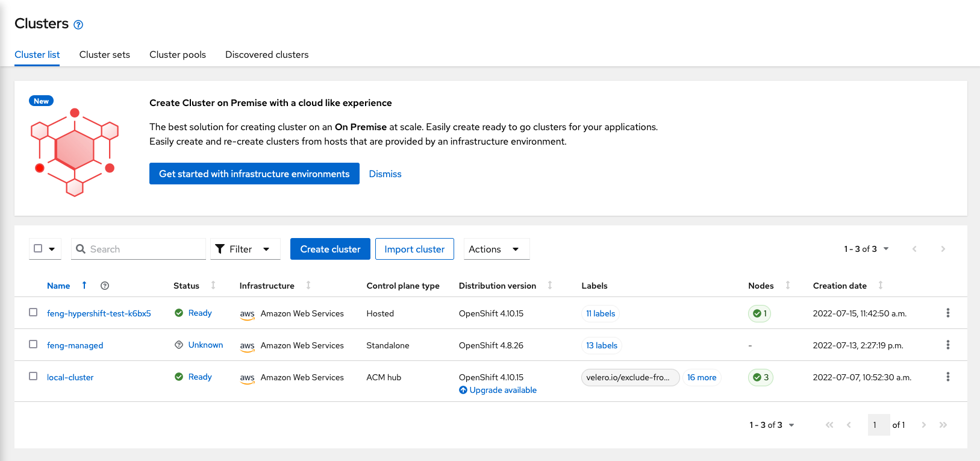Click the Create cluster button

330,249
